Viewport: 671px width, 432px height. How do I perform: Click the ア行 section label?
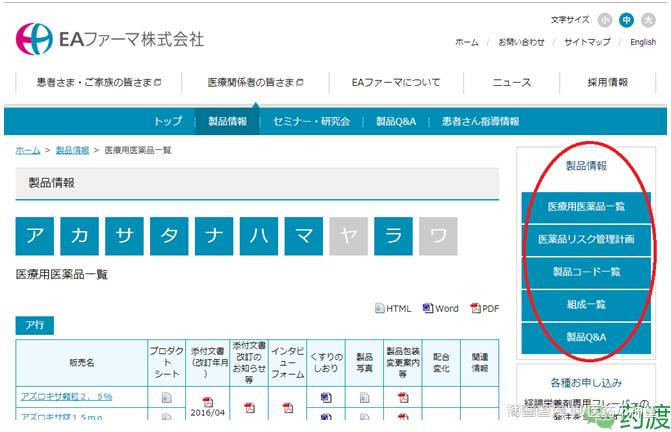point(35,325)
